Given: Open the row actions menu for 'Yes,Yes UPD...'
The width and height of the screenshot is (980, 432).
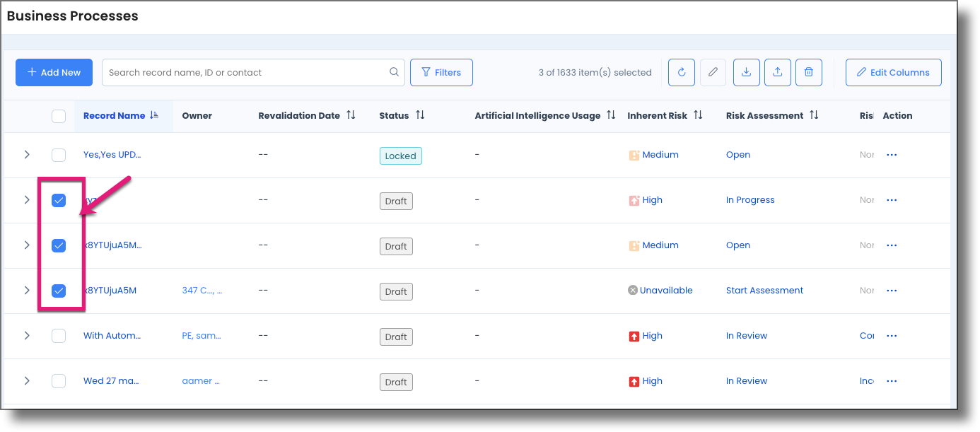Looking at the screenshot, I should 892,154.
